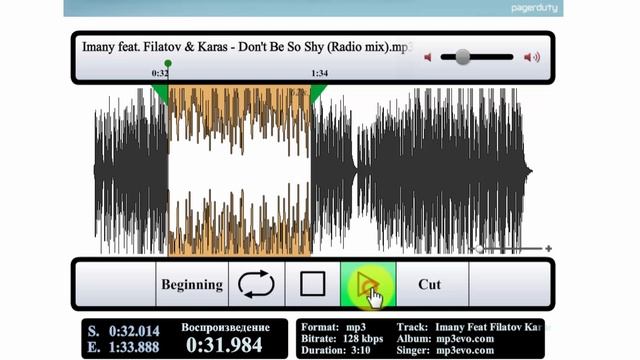The height and width of the screenshot is (360, 640).
Task: Click the plus zoom-in icon
Action: [x=549, y=248]
